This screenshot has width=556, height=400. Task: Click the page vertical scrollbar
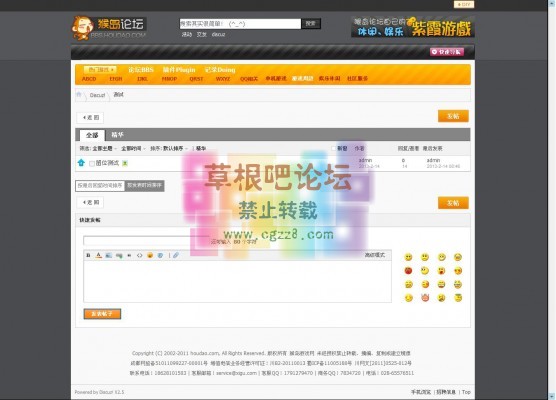click(552, 200)
